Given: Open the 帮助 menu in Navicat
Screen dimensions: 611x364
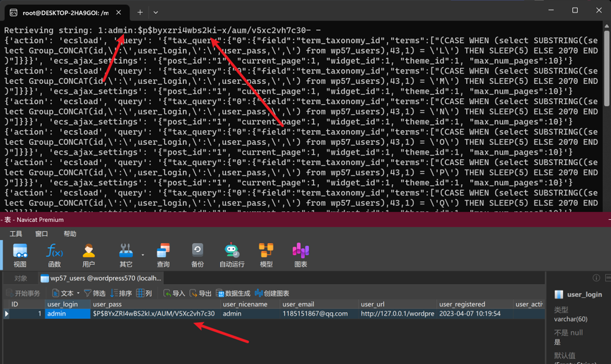Looking at the screenshot, I should point(70,234).
